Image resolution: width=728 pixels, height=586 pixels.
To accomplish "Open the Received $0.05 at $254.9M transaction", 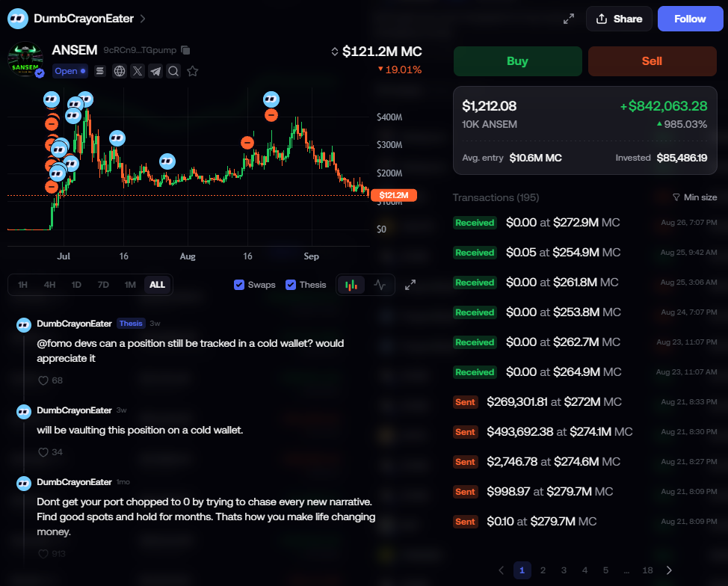I will click(585, 253).
